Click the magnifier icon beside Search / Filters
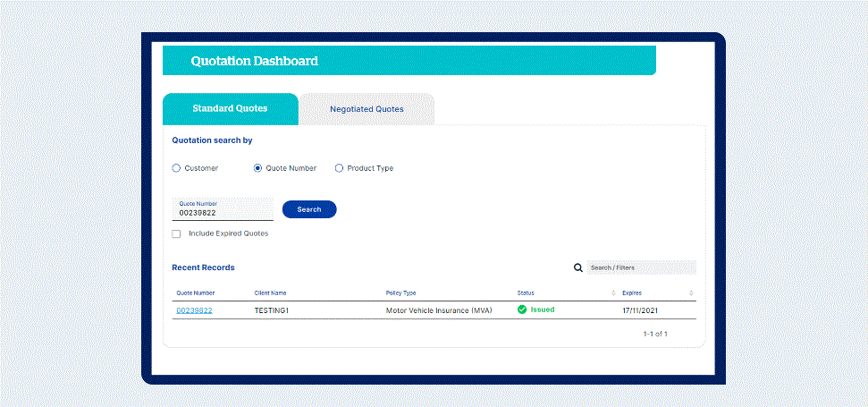Viewport: 868px width, 407px height. [x=578, y=268]
